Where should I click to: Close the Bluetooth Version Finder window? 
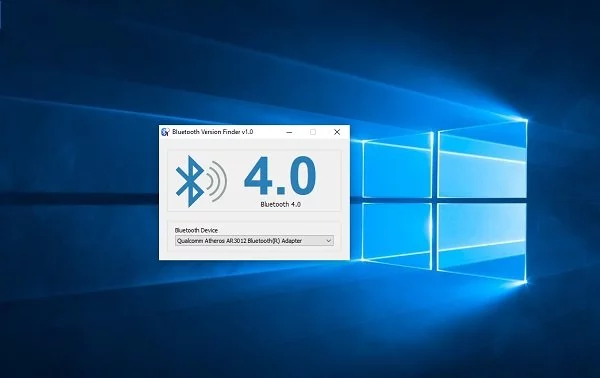(x=337, y=132)
